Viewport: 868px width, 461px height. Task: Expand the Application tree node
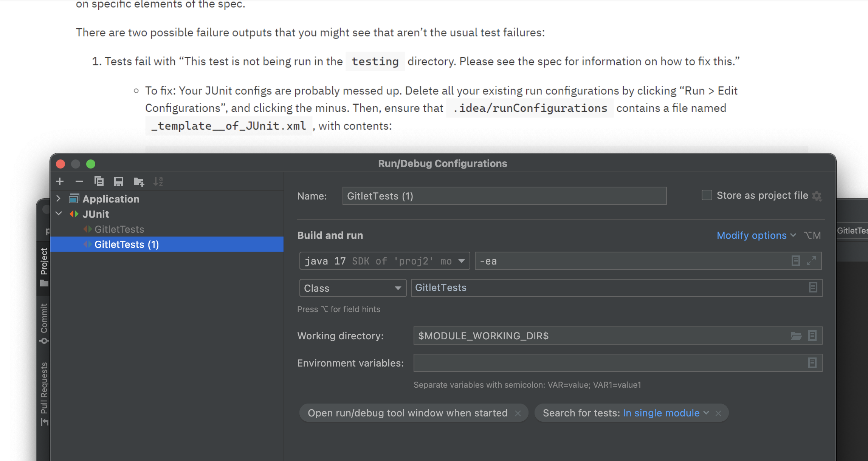coord(59,199)
